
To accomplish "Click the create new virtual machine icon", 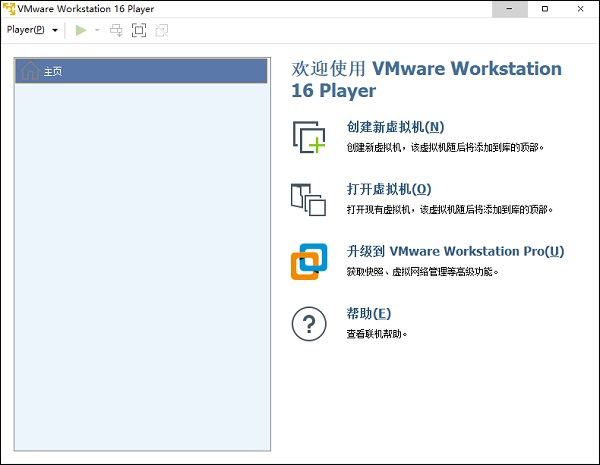I will pyautogui.click(x=309, y=137).
